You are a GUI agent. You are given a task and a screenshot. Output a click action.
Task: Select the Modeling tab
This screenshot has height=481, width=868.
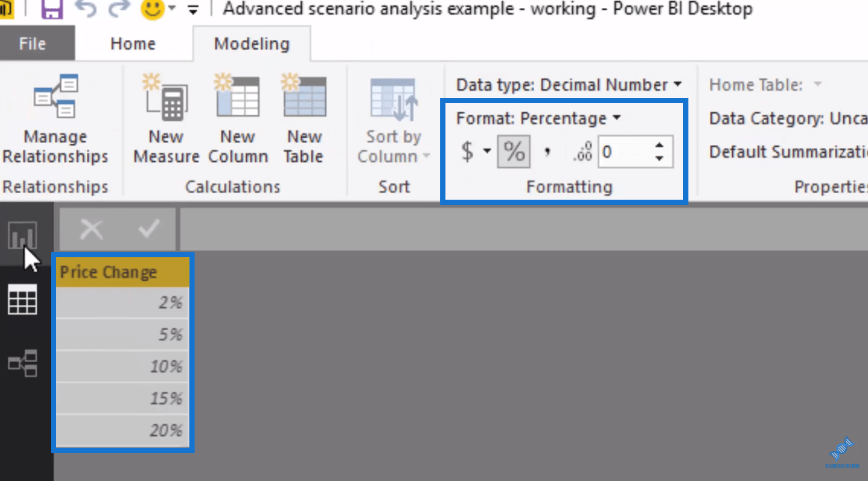(251, 44)
